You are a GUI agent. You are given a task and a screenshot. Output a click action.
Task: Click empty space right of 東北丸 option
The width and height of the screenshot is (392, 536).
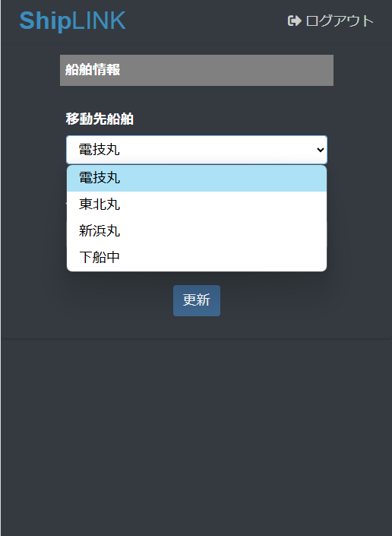222,205
